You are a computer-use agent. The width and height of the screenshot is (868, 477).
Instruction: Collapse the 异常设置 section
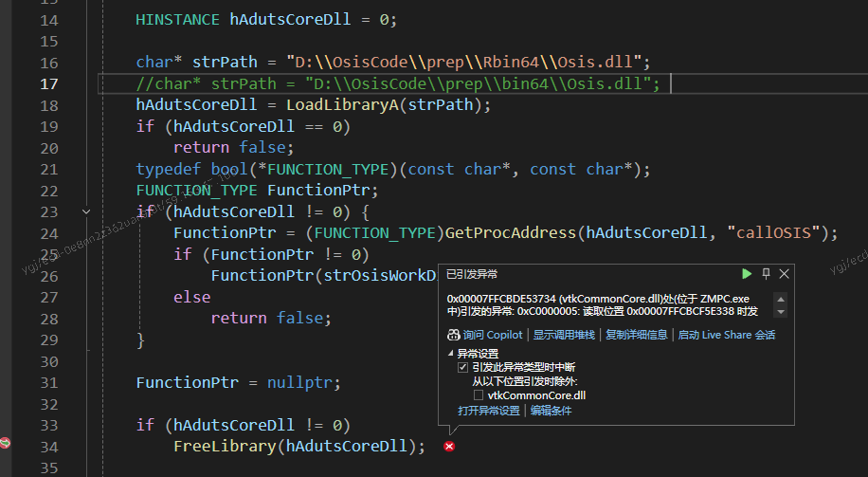[x=451, y=354]
